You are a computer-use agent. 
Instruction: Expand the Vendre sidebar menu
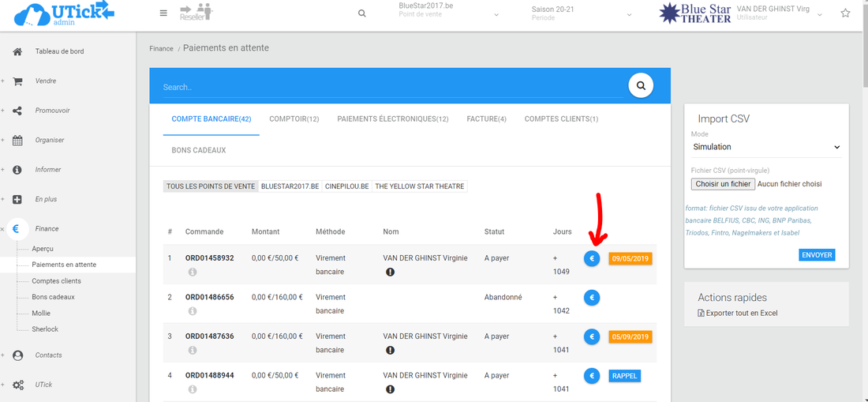(46, 81)
